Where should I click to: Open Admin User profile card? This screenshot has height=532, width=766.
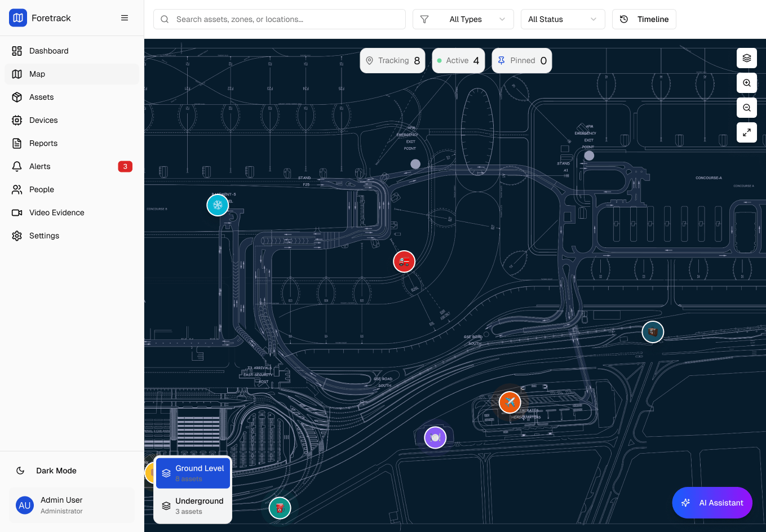click(72, 505)
